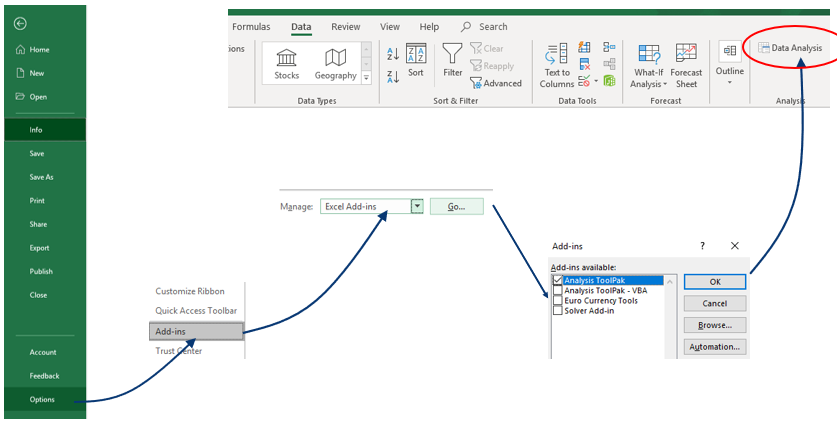Open the Manage Excel Add-ins dropdown arrow

417,207
